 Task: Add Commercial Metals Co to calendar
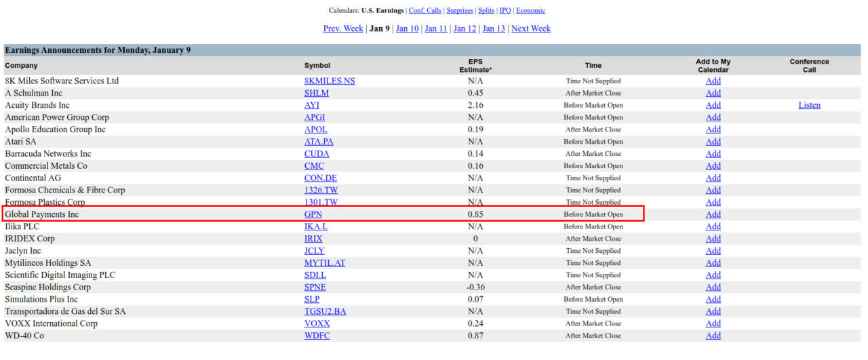[713, 166]
